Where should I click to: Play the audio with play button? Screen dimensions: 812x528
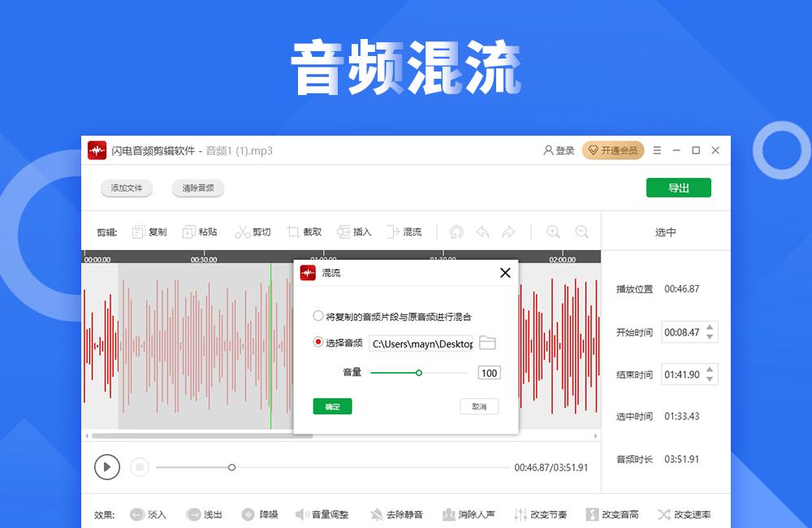point(107,467)
